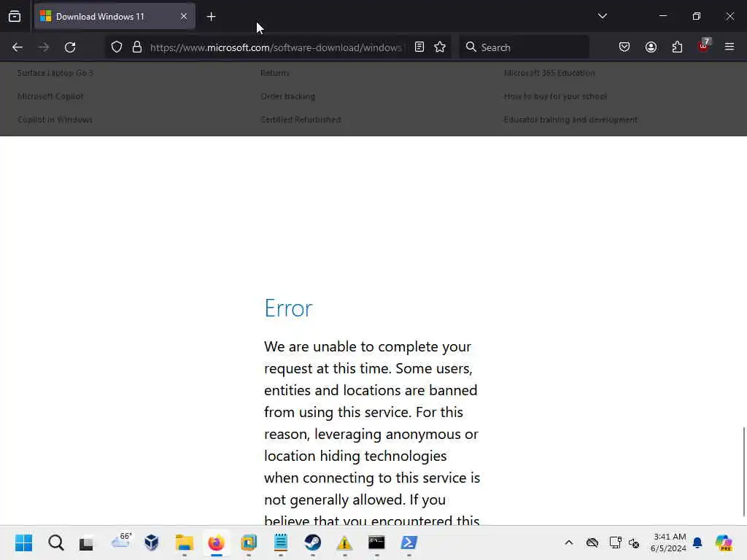The height and width of the screenshot is (560, 747).
Task: Open the blue-yellow app beside Firefox
Action: [249, 542]
